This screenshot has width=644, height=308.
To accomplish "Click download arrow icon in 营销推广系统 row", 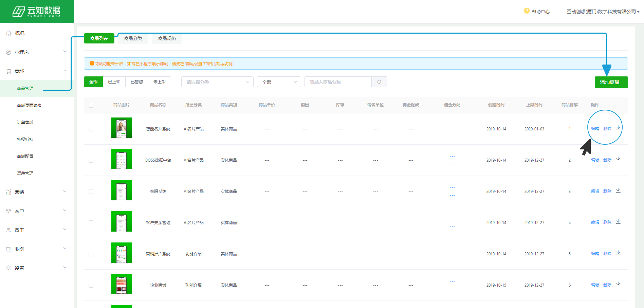I will (618, 253).
